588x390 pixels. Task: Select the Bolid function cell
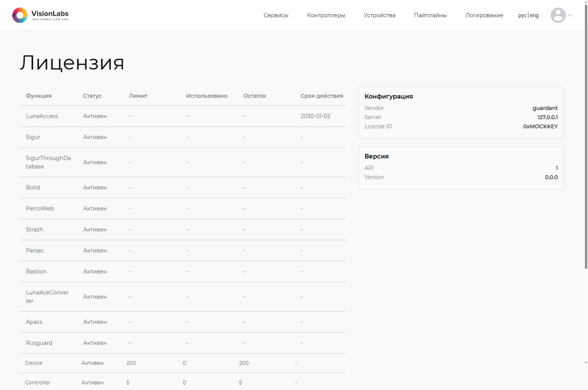click(33, 187)
